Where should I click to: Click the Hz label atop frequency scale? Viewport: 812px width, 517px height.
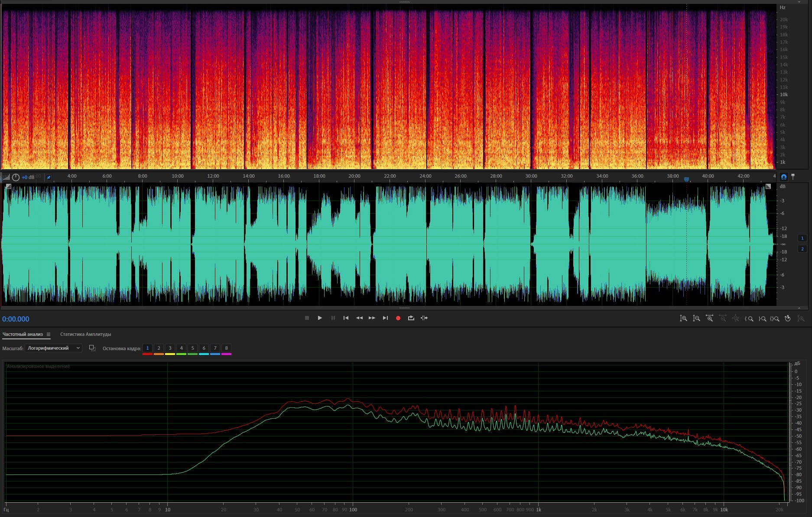click(x=783, y=7)
